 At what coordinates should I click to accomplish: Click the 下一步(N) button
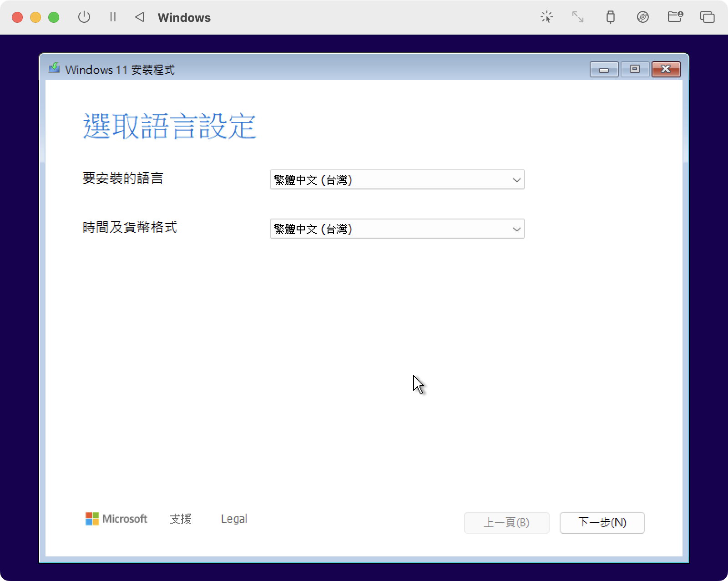tap(602, 522)
